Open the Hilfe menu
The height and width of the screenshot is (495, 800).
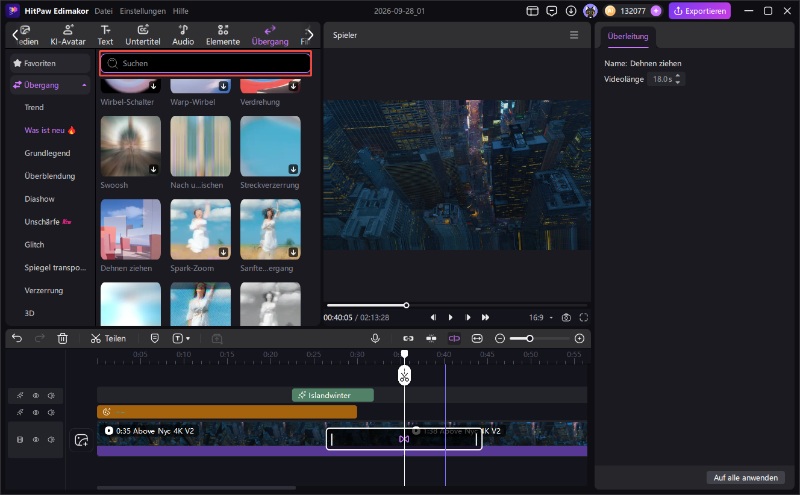click(180, 11)
